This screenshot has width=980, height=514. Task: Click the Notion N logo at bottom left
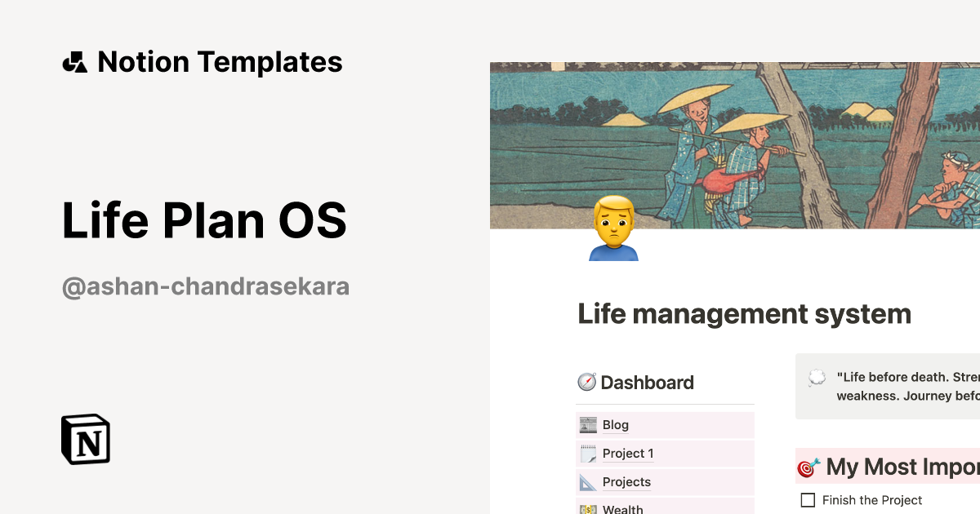pyautogui.click(x=84, y=439)
